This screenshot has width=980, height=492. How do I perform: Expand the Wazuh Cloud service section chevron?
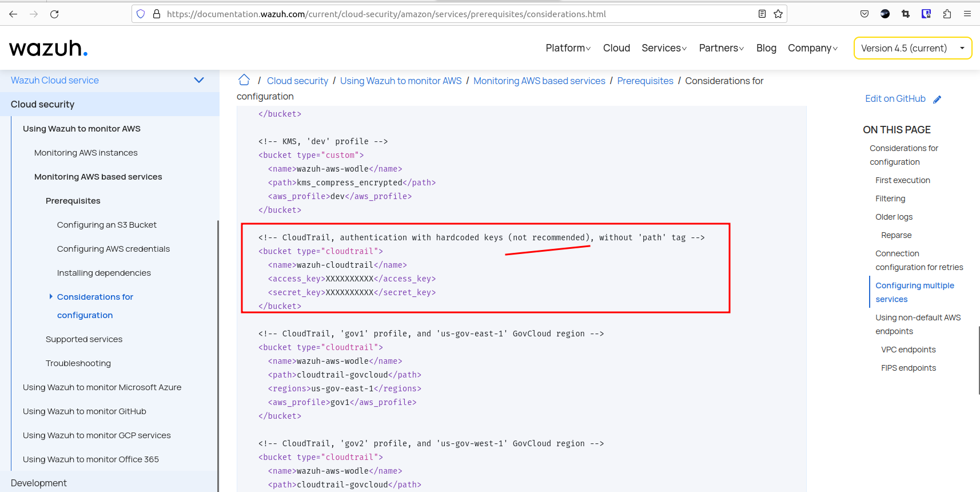pyautogui.click(x=199, y=80)
